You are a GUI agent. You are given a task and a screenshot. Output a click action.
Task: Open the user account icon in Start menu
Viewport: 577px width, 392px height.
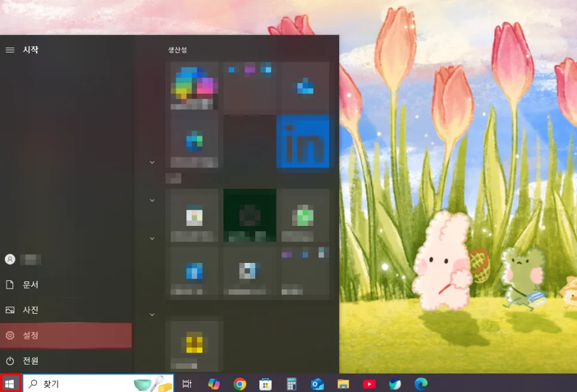[x=10, y=259]
